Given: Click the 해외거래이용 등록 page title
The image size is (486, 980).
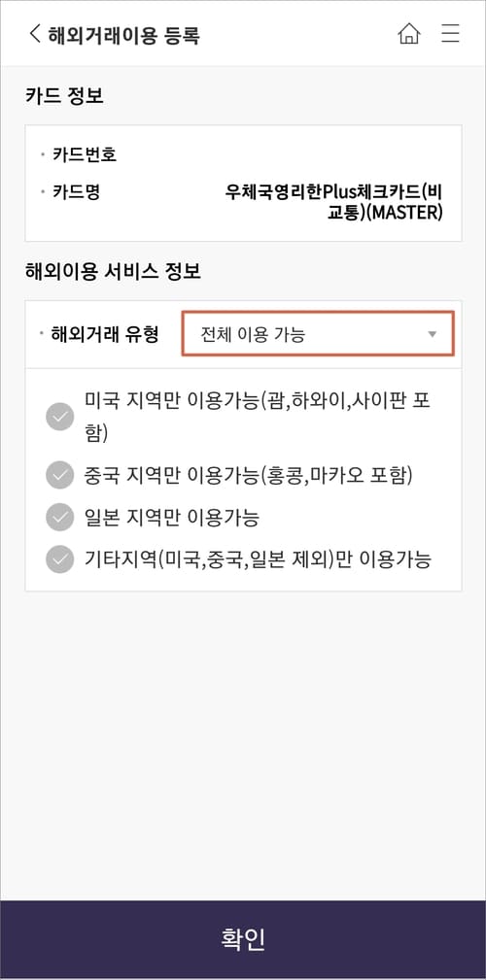Looking at the screenshot, I should 123,34.
